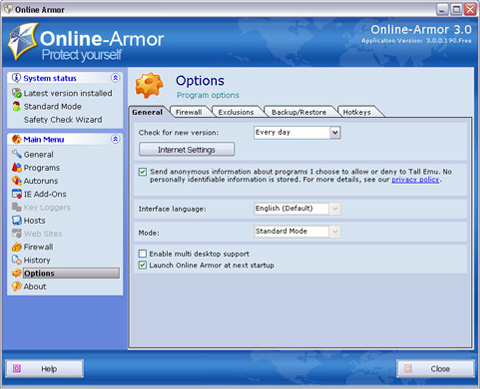Untick the send anonymous information checkbox
The width and height of the screenshot is (480, 389).
(143, 172)
